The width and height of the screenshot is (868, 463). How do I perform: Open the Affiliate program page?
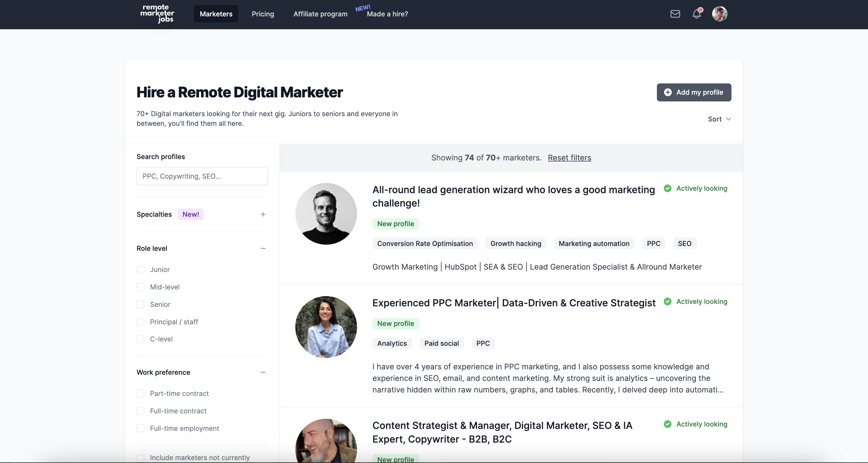[x=320, y=14]
